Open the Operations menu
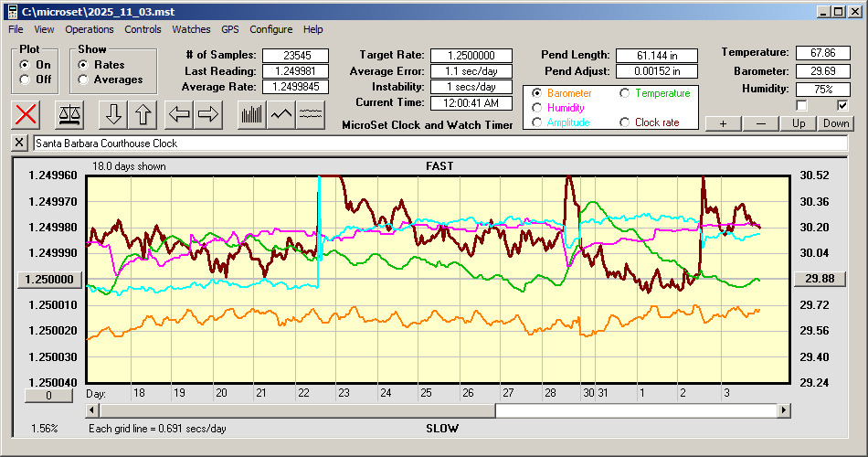The height and width of the screenshot is (457, 868). coord(90,29)
